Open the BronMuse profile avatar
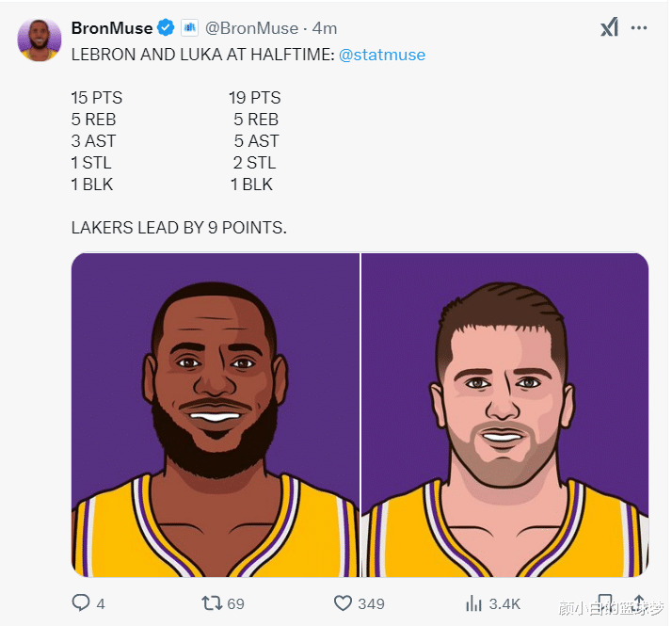 point(39,40)
